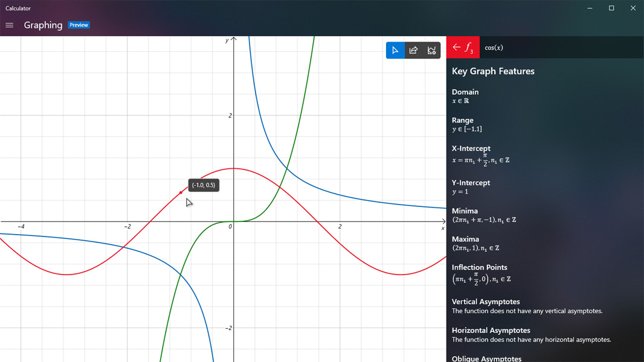Open the hamburger navigation menu
Viewport: 644px width, 362px height.
[10, 25]
